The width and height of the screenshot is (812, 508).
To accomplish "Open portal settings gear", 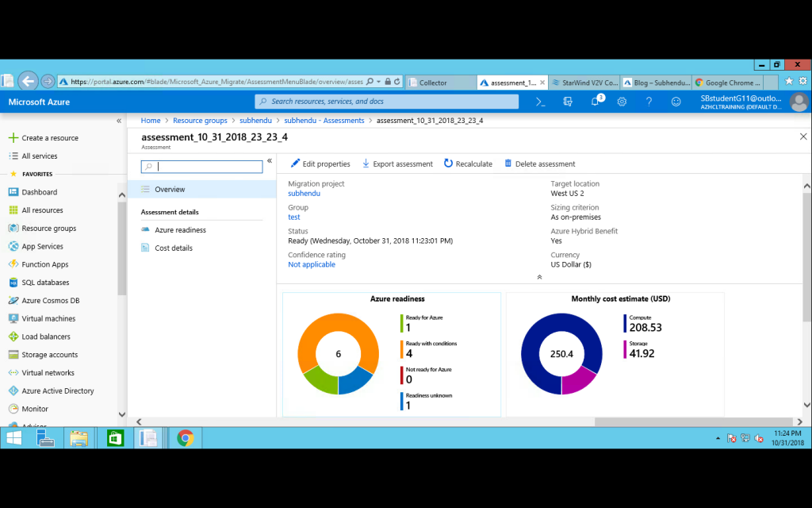I will point(622,102).
